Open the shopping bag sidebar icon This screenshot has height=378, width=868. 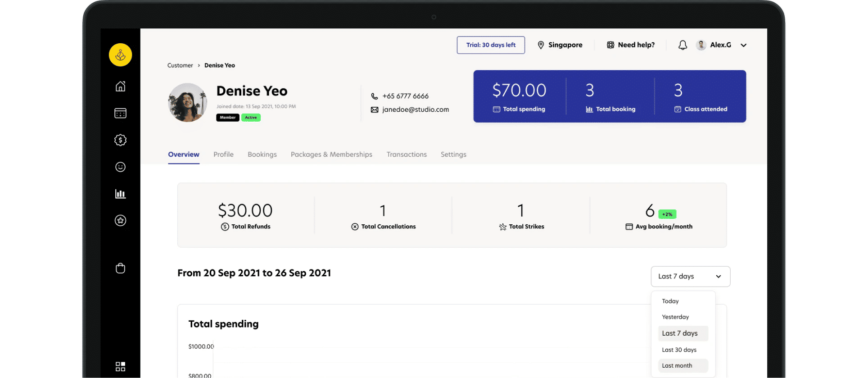[x=120, y=268]
